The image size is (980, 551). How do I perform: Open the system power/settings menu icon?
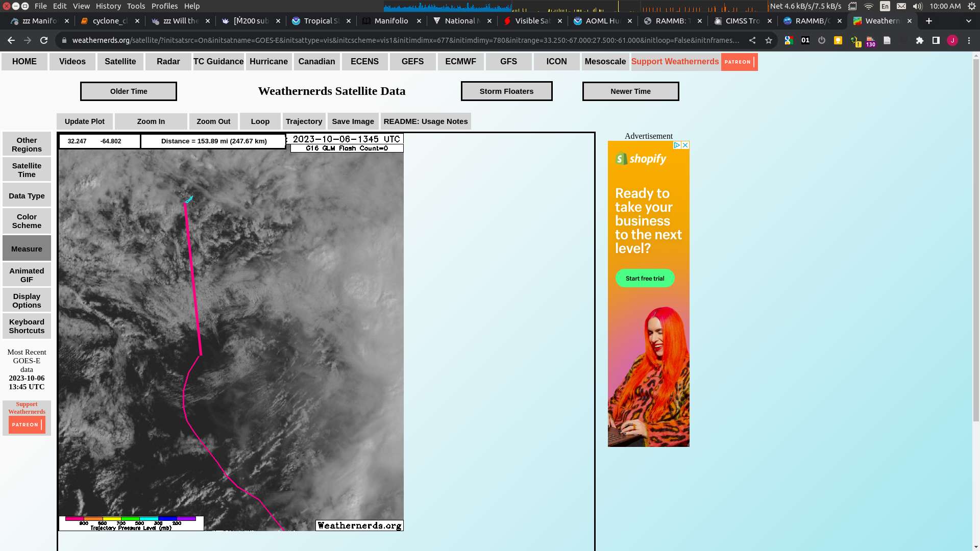pos(972,6)
